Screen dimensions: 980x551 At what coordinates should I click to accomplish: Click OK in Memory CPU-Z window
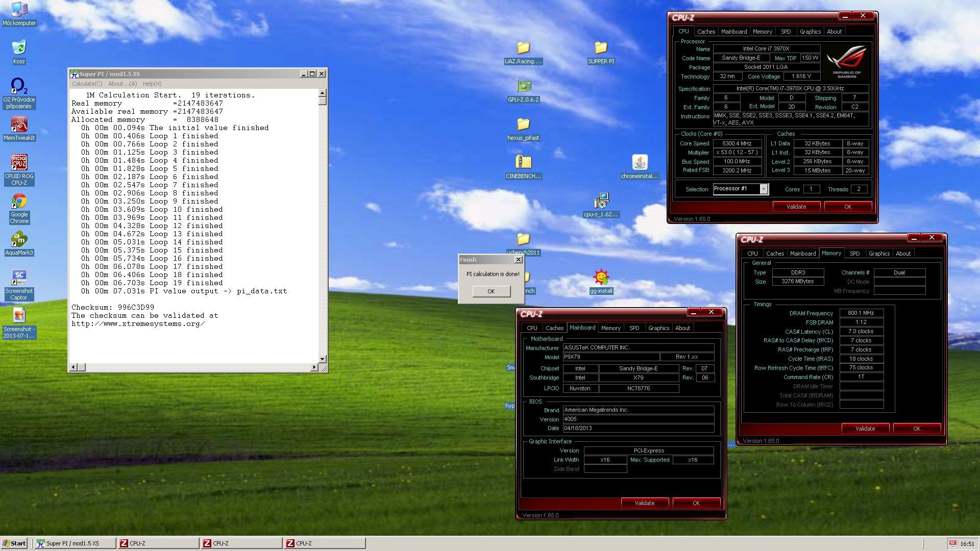917,429
